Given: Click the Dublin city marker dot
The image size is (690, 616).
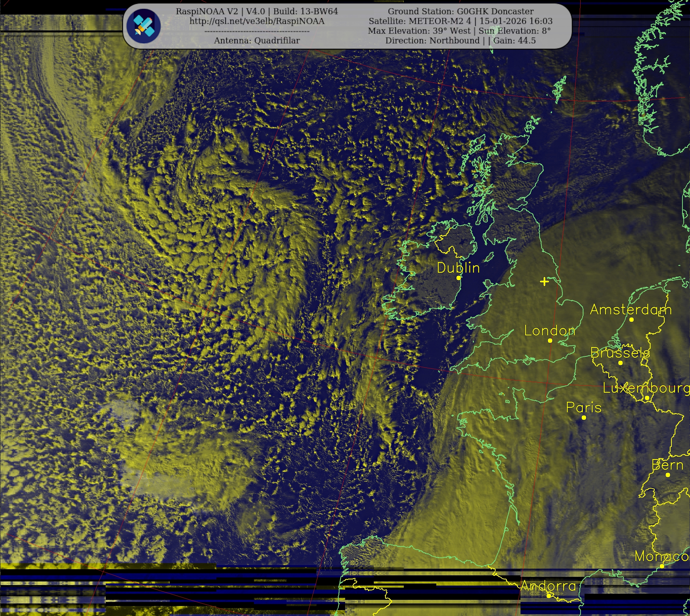Looking at the screenshot, I should [458, 278].
